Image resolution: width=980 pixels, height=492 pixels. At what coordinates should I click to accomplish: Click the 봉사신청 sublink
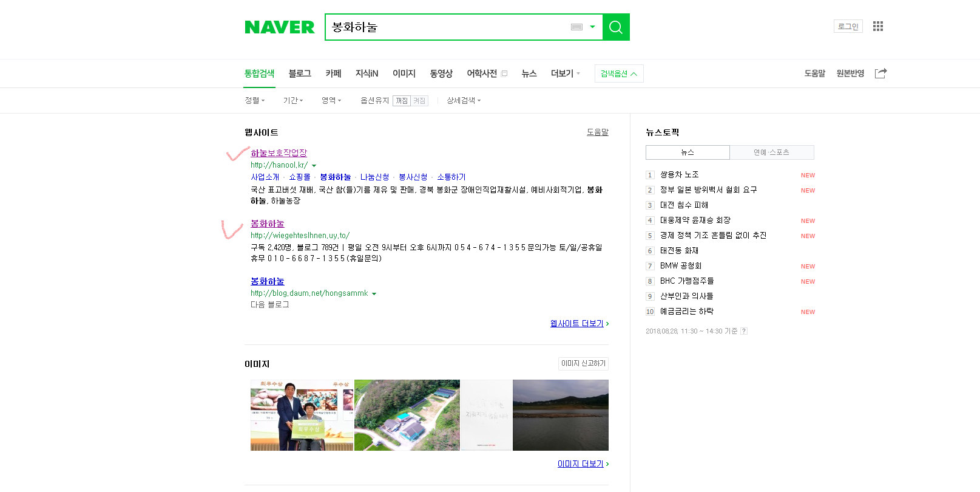click(413, 177)
